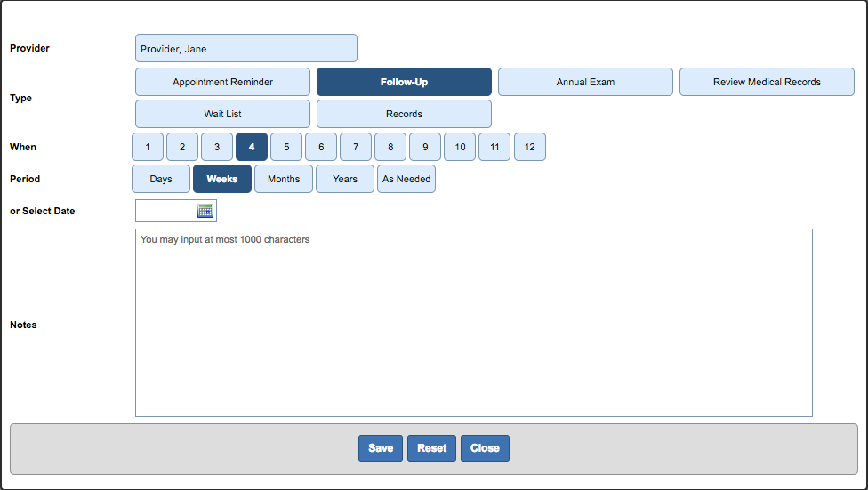Select the Appointment Reminder type

pyautogui.click(x=222, y=82)
